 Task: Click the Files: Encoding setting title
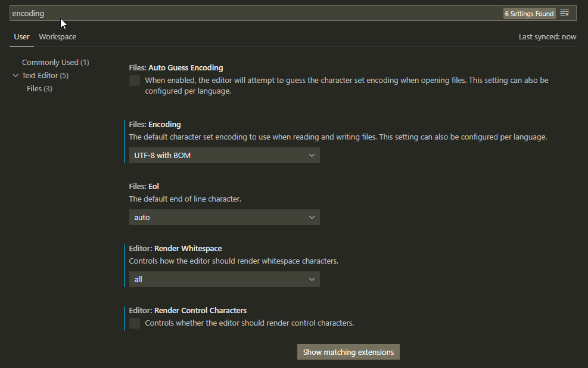coord(155,124)
